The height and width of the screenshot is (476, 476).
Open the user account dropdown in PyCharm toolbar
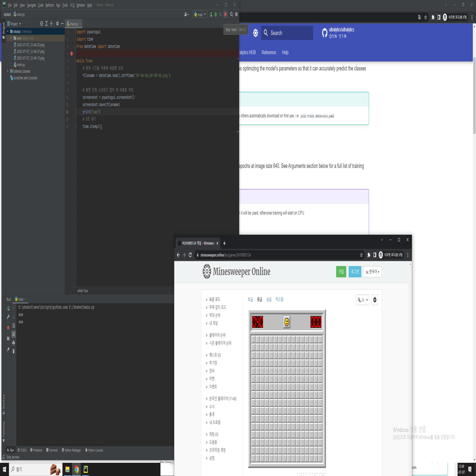(x=186, y=15)
